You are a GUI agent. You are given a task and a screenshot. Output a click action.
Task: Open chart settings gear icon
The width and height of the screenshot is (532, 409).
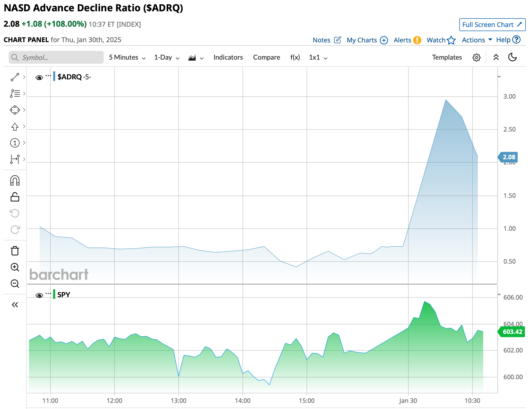(x=476, y=57)
